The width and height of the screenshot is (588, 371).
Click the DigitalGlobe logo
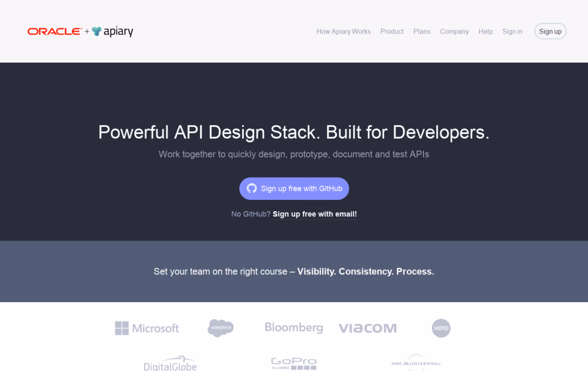171,363
